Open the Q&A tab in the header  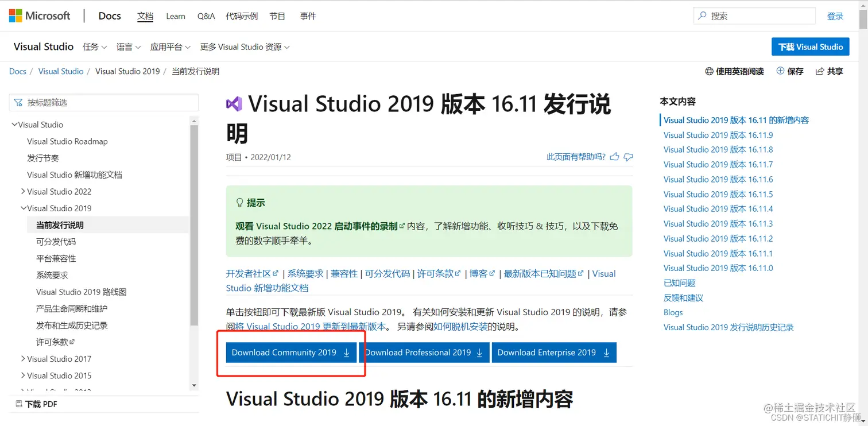(x=206, y=16)
